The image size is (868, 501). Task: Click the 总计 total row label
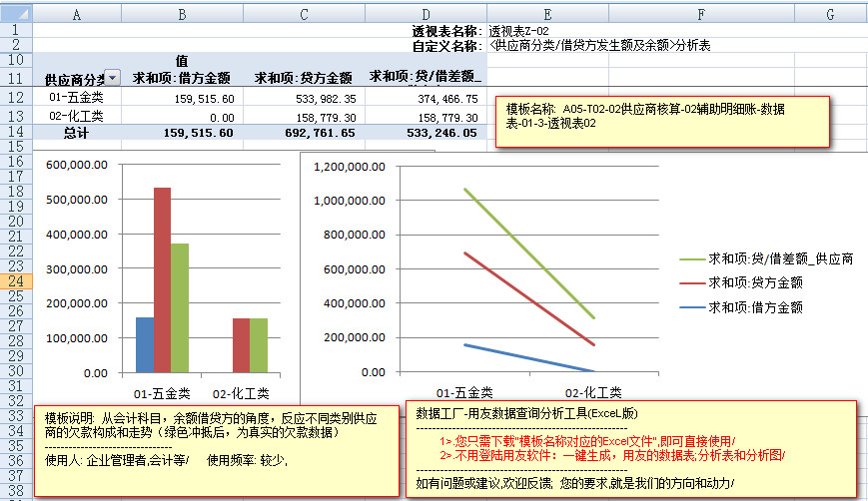coord(76,132)
